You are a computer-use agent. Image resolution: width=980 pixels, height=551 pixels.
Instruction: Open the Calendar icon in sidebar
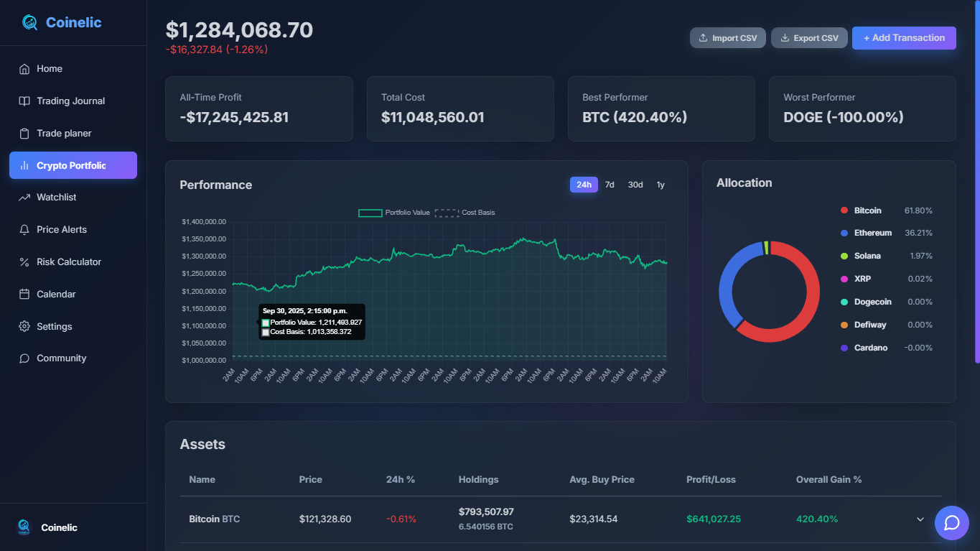click(24, 294)
